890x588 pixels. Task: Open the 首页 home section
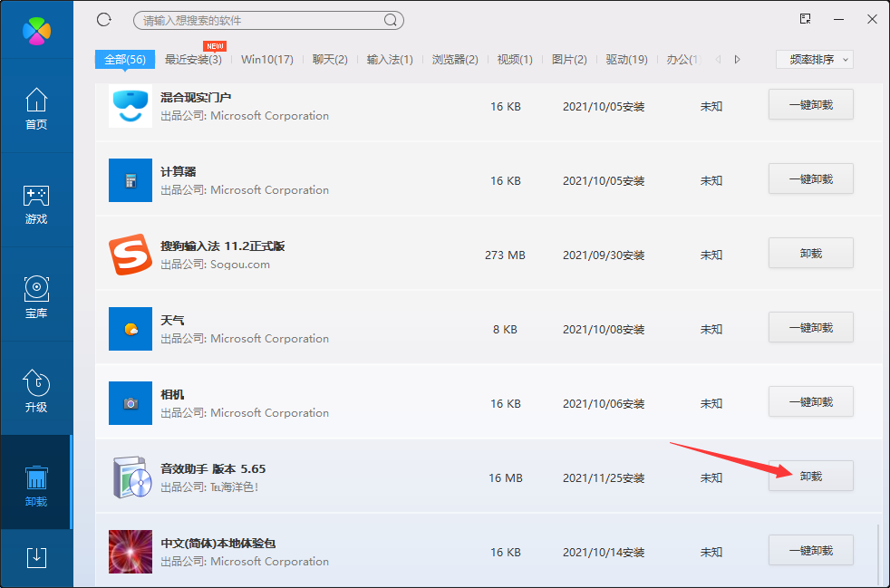click(x=36, y=109)
